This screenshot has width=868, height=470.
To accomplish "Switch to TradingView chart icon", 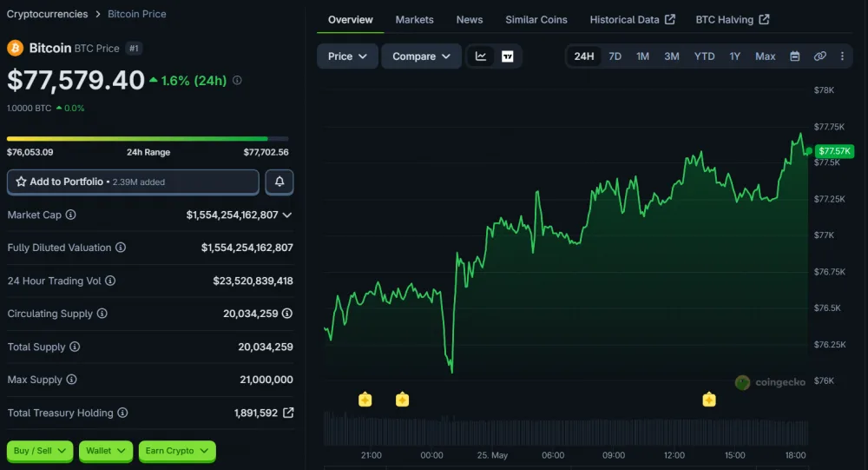I will pyautogui.click(x=507, y=56).
